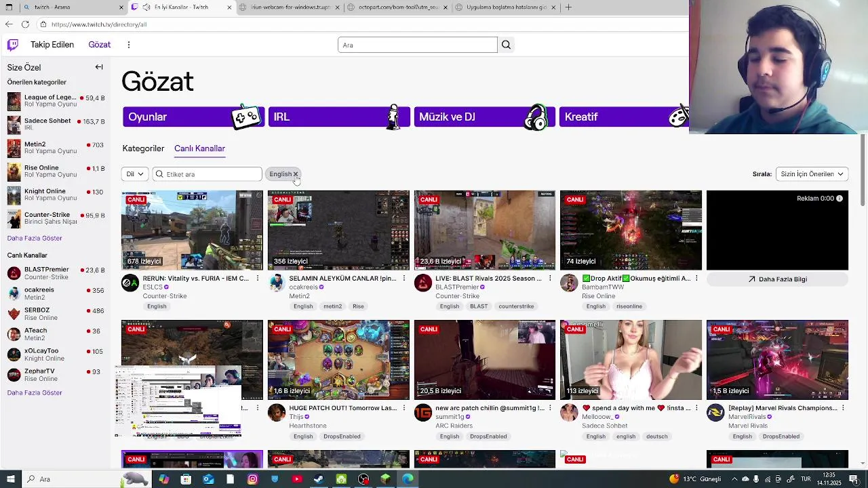Open Gözat in top navigation
Screen dimensions: 868x488
[100, 45]
